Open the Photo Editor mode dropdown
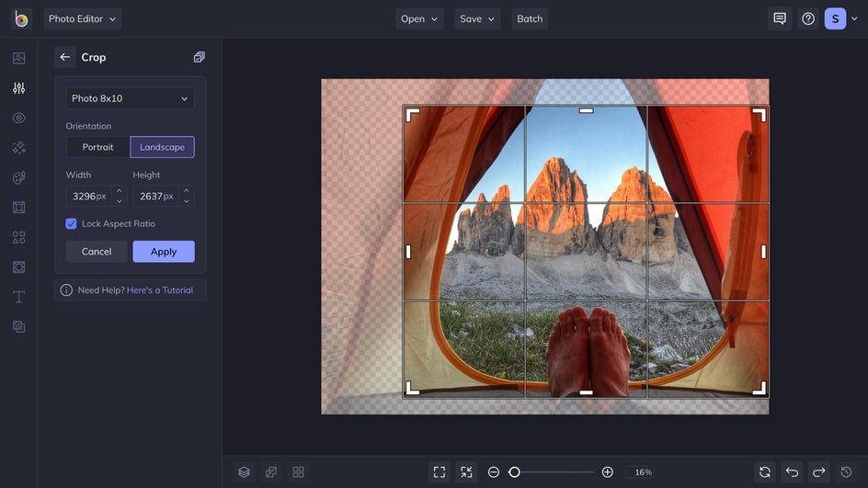The width and height of the screenshot is (868, 488). (83, 18)
